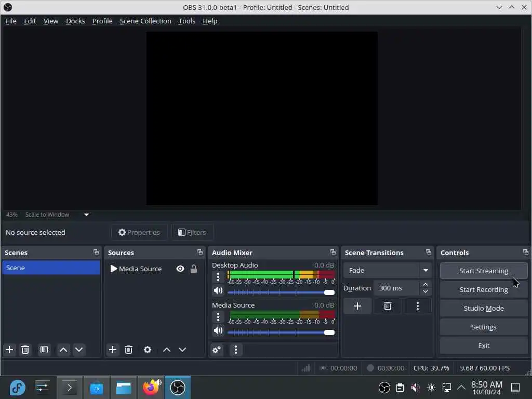Open the Edit menu
This screenshot has height=399, width=532.
[x=30, y=21]
